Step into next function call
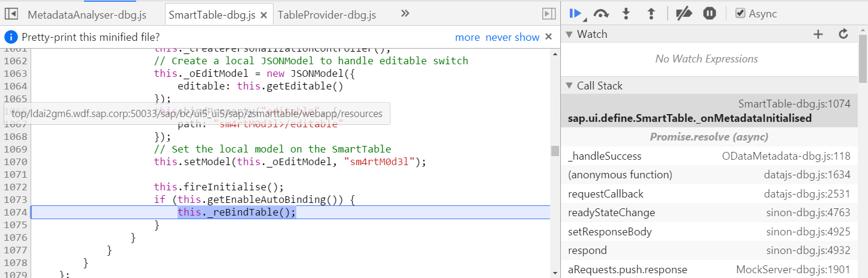The height and width of the screenshot is (278, 868). pyautogui.click(x=626, y=13)
